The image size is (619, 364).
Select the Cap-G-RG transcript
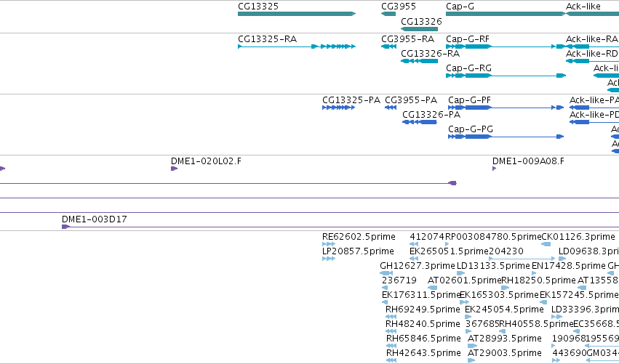coord(506,76)
